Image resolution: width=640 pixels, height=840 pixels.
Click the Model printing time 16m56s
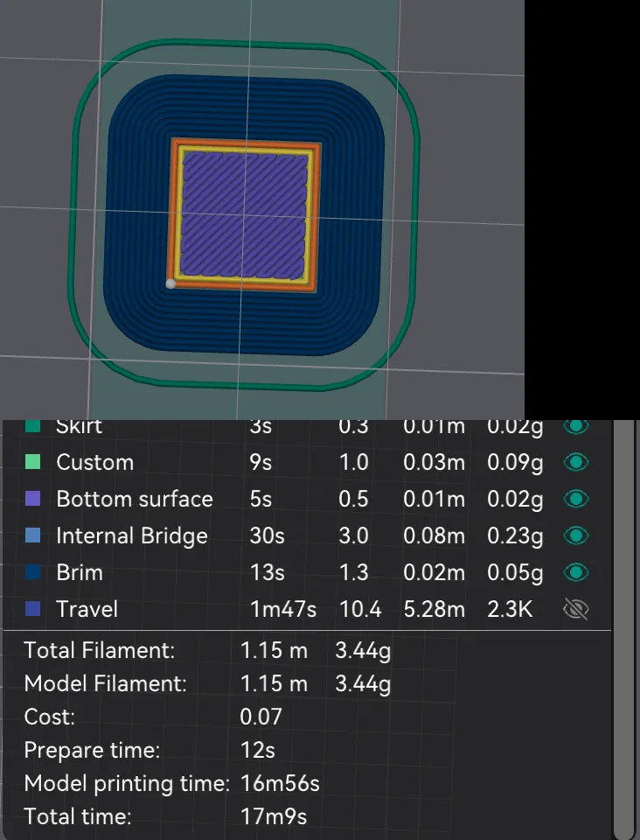(280, 783)
